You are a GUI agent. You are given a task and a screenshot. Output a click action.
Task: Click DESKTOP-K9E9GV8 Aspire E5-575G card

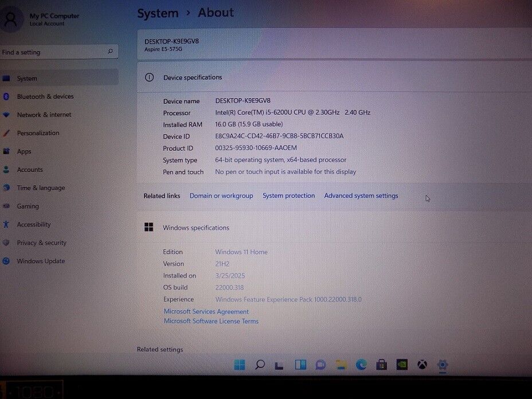(335, 45)
